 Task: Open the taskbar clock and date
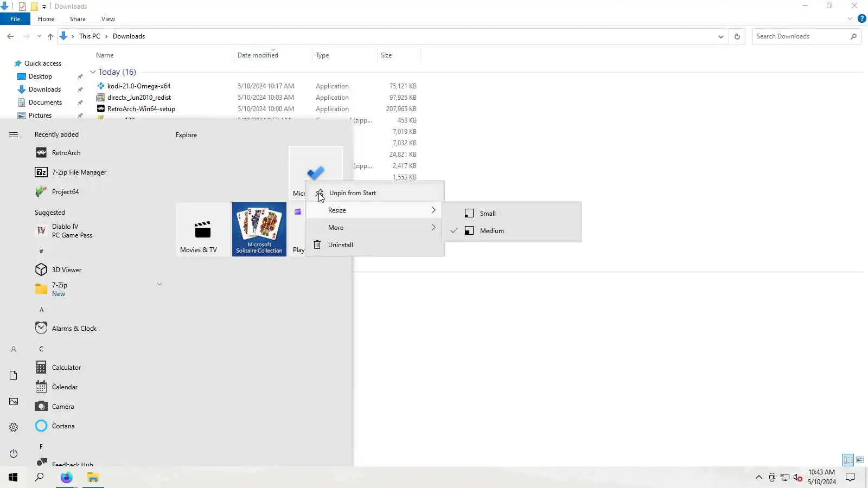coord(821,477)
